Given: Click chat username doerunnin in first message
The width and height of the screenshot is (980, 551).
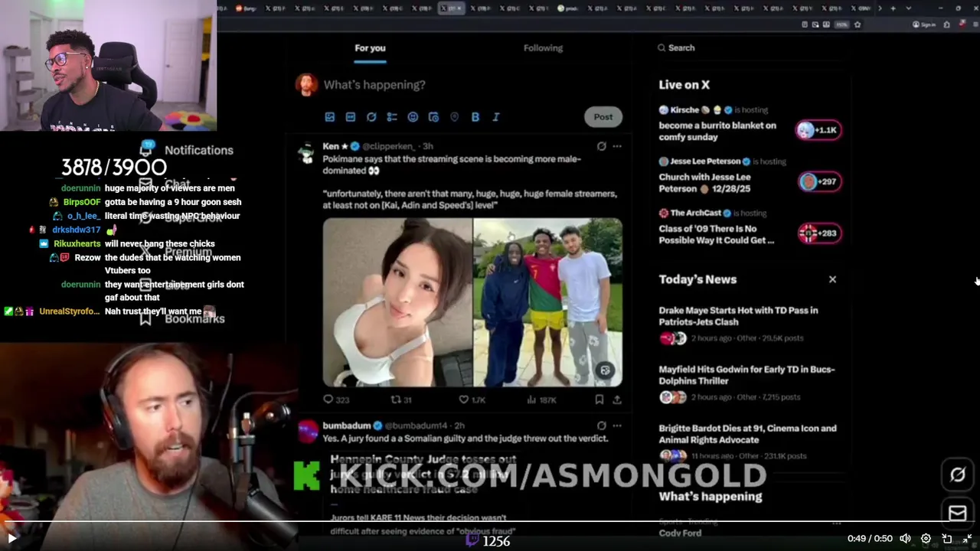Looking at the screenshot, I should 80,188.
